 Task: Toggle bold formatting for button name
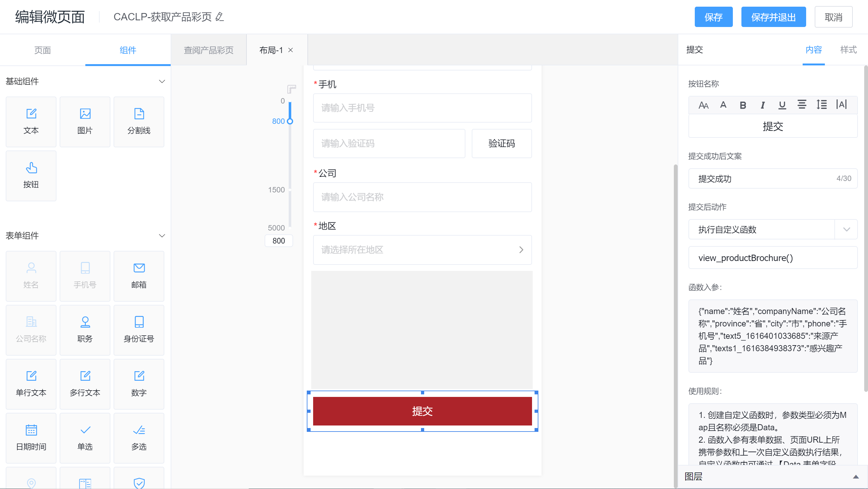pos(743,105)
